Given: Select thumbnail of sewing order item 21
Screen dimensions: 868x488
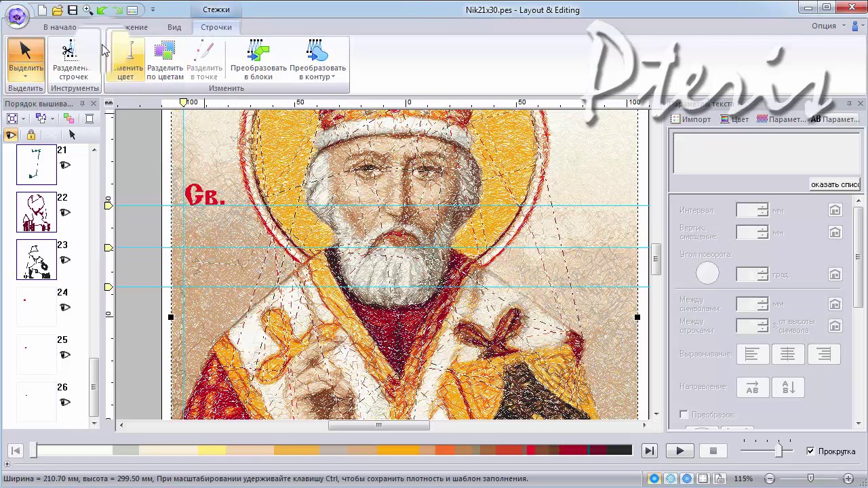Looking at the screenshot, I should pos(37,165).
